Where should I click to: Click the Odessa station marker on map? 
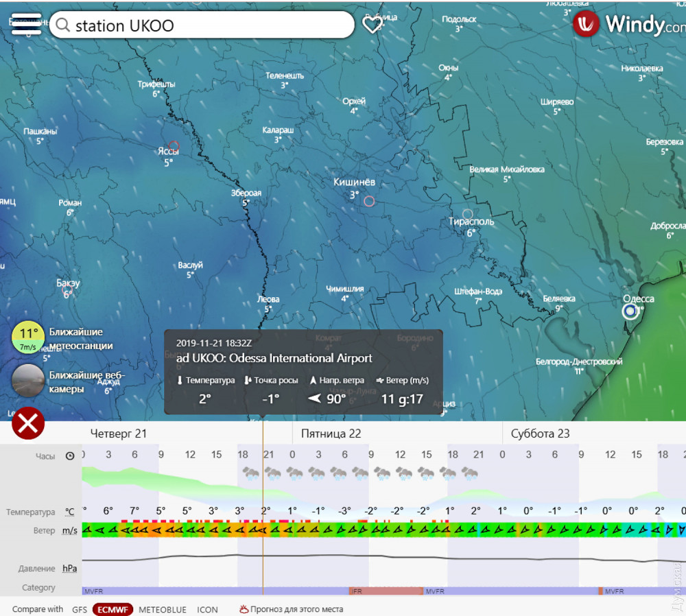pyautogui.click(x=630, y=311)
